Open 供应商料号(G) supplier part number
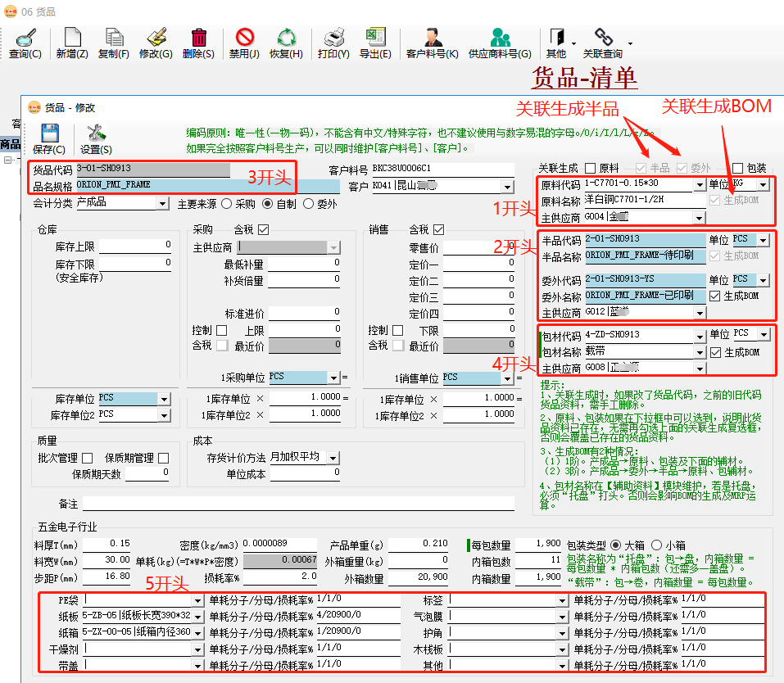The height and width of the screenshot is (683, 784). [500, 43]
